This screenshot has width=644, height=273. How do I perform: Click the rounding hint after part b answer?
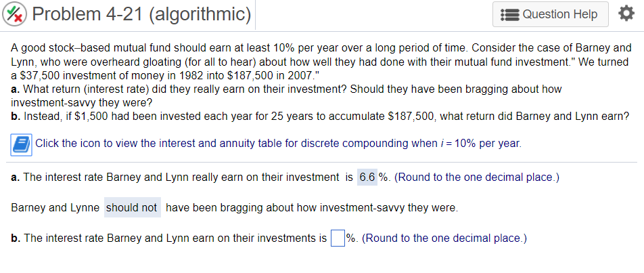point(444,238)
